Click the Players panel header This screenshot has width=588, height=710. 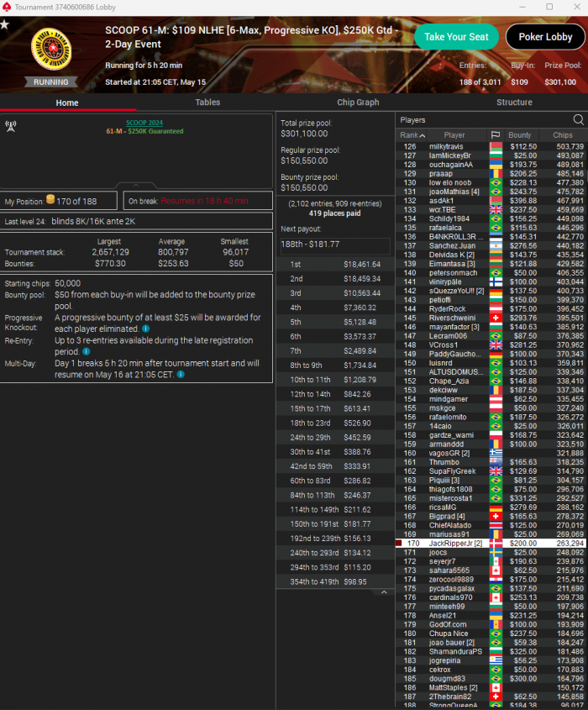coord(491,120)
